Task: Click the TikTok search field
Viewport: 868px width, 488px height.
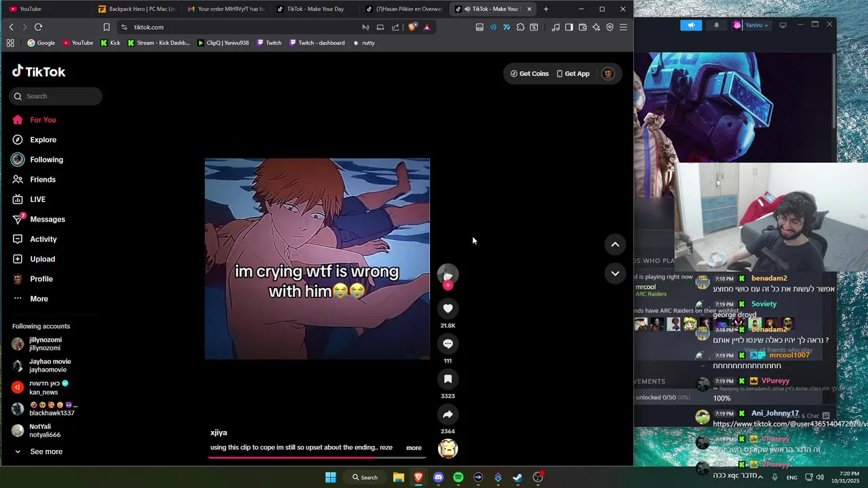Action: (x=56, y=96)
